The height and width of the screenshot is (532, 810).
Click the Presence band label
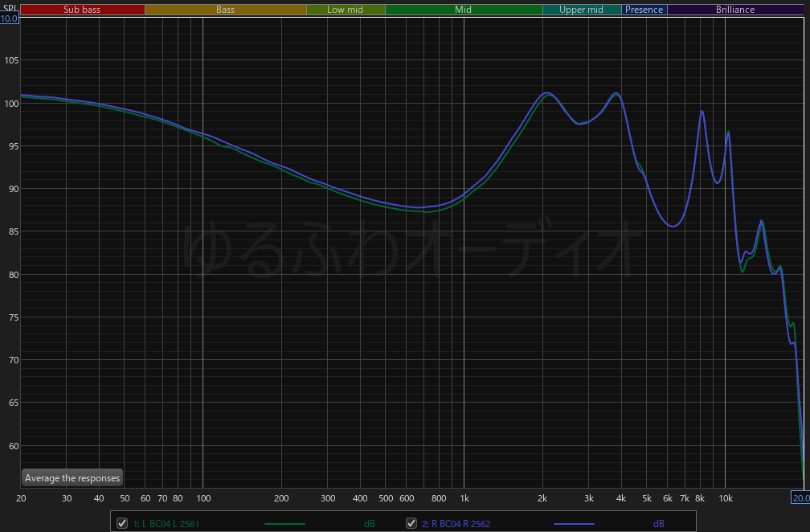point(644,10)
